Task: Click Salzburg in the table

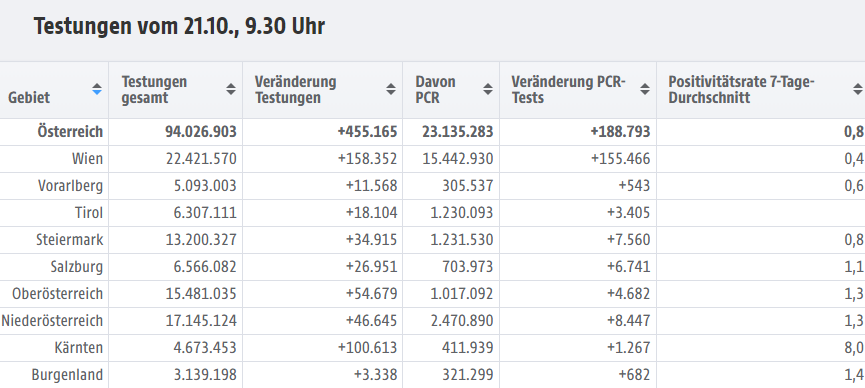Action: pos(77,267)
